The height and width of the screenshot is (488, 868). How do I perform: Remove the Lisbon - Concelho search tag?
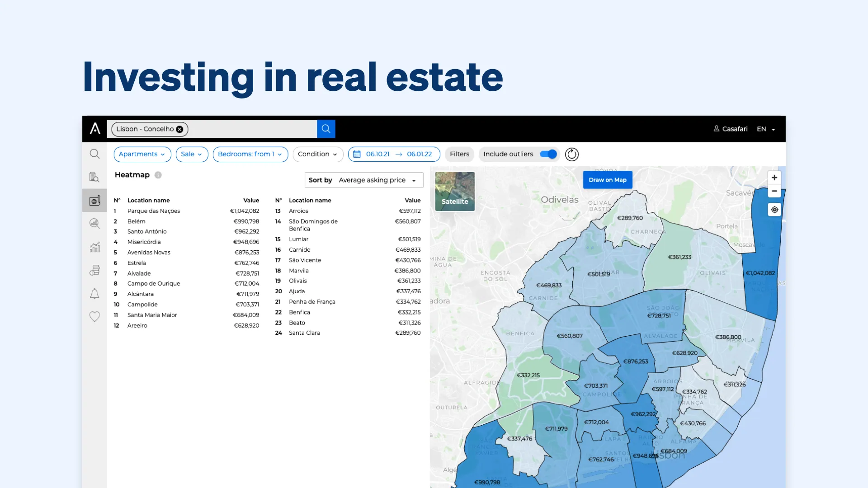pos(179,129)
